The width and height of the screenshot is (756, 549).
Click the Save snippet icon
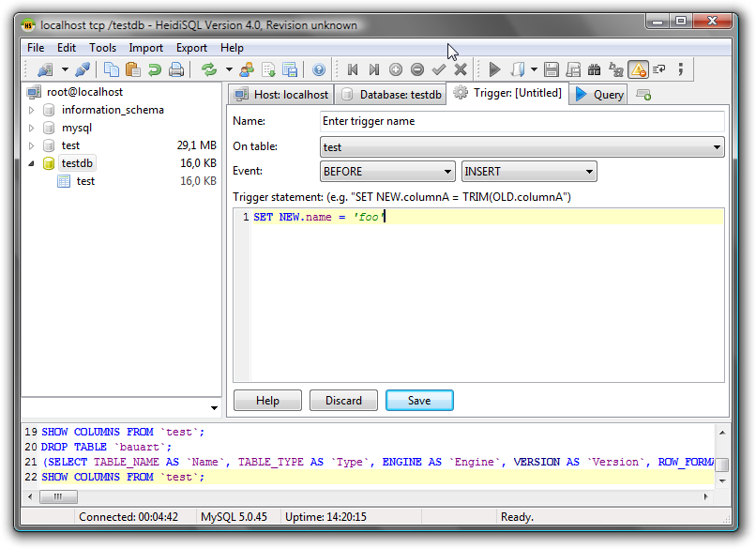click(573, 70)
